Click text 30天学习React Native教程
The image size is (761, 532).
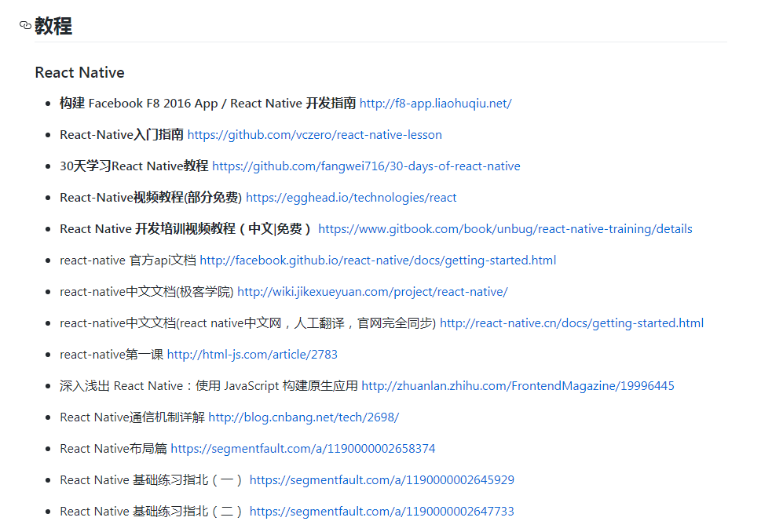(134, 166)
